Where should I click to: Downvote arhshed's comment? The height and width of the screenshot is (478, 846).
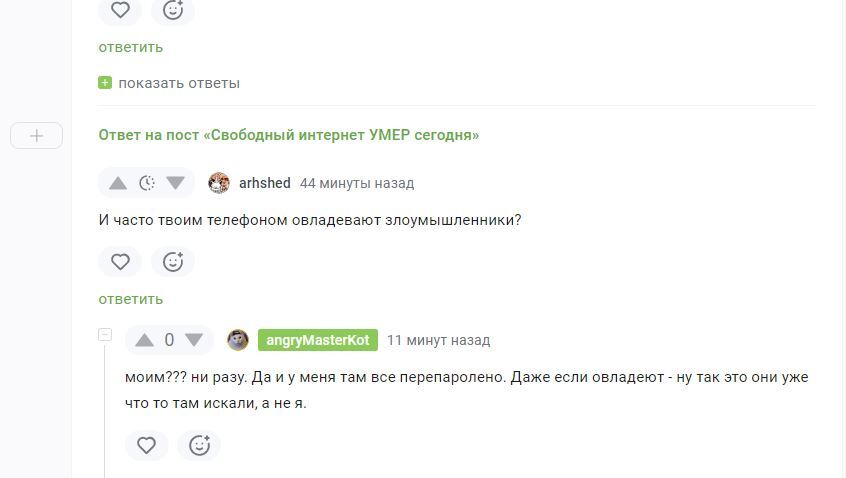point(175,183)
